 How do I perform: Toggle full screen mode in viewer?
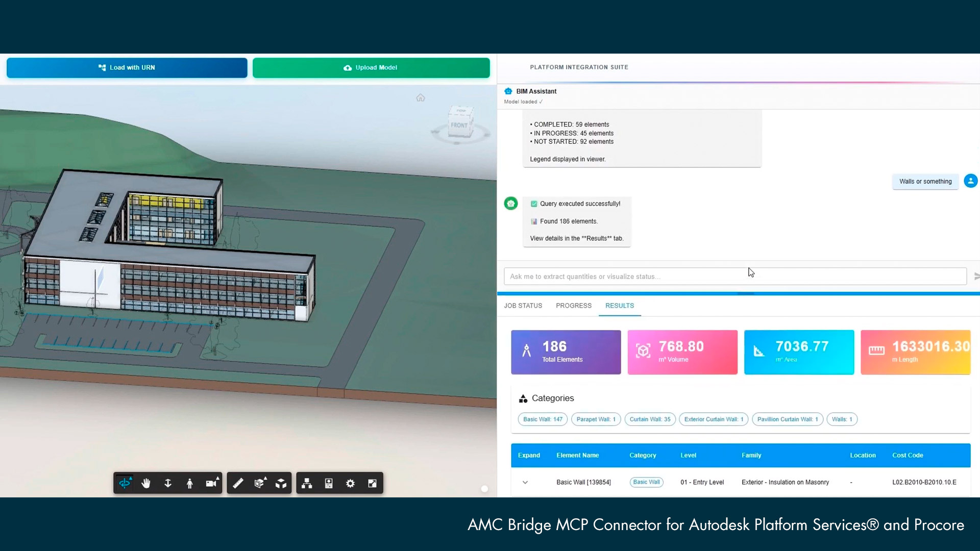point(372,483)
